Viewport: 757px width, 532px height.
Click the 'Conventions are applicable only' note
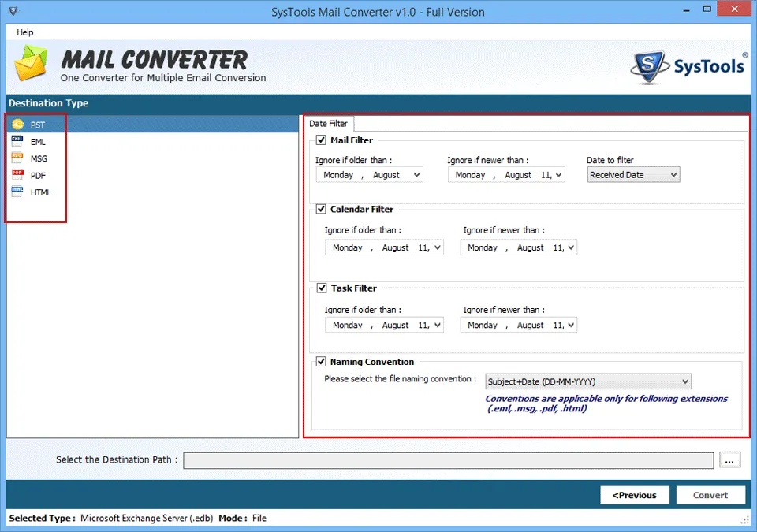pos(606,404)
